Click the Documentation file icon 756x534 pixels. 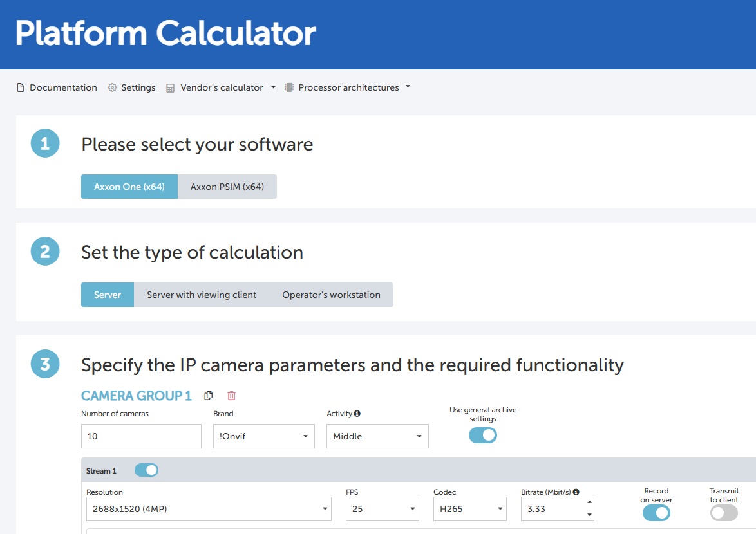pyautogui.click(x=21, y=87)
